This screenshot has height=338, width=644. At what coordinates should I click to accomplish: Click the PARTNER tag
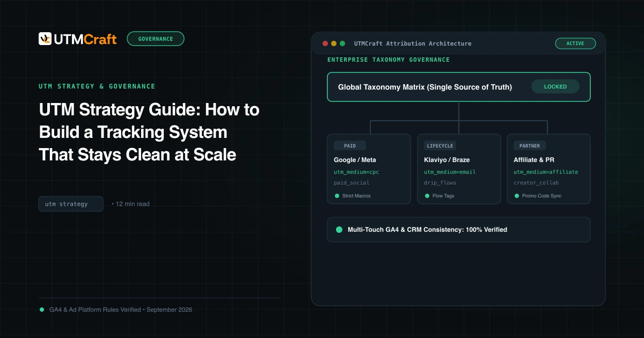(x=530, y=145)
